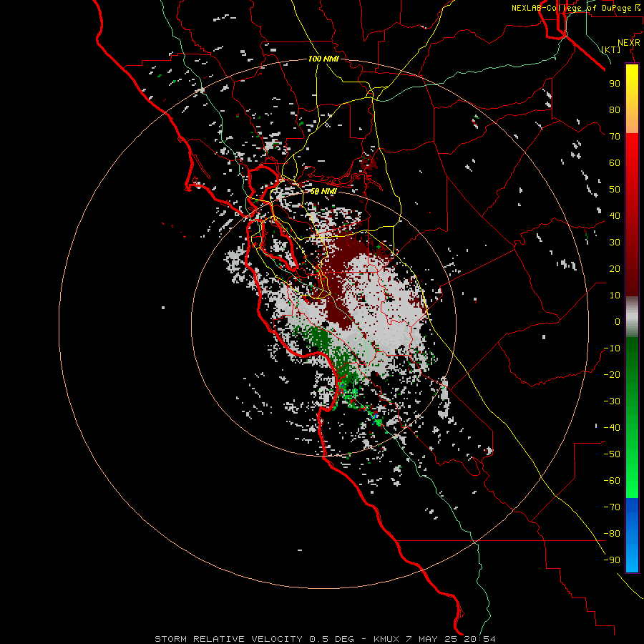Click the -90 scale value

tap(612, 560)
